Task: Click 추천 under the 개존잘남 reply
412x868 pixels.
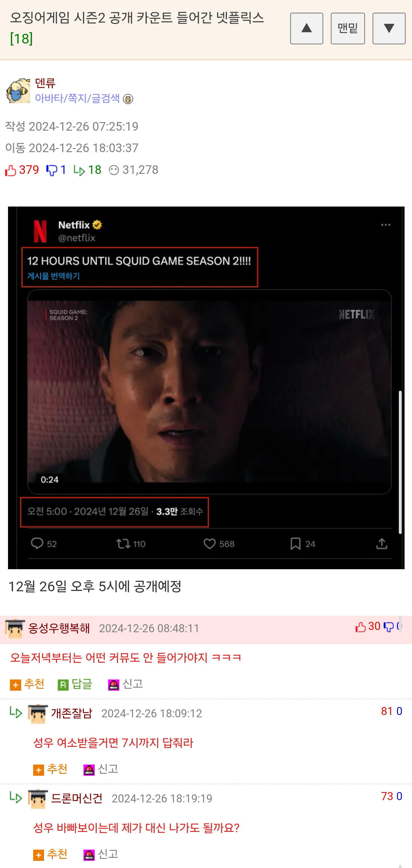Action: [x=50, y=769]
